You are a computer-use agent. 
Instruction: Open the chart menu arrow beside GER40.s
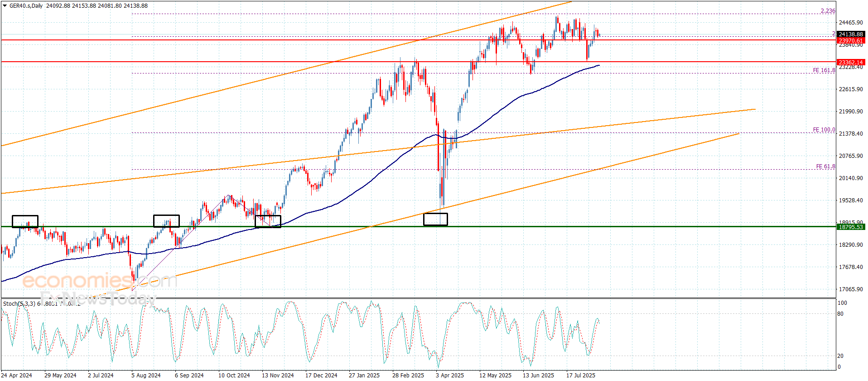coord(5,6)
